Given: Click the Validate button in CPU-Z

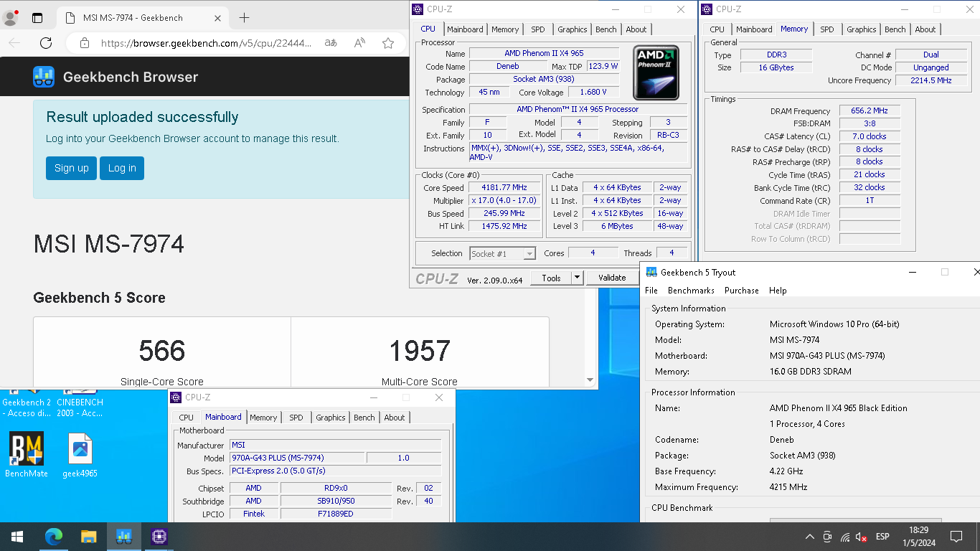Looking at the screenshot, I should click(612, 278).
